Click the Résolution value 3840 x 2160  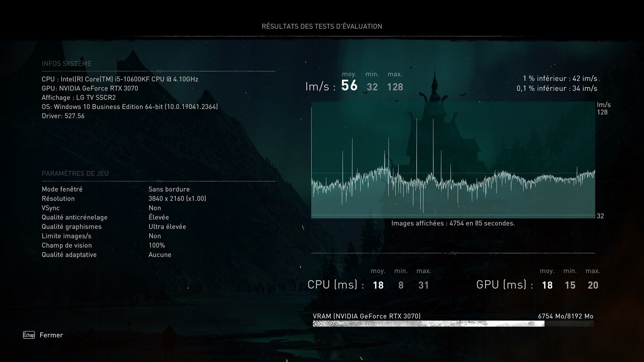click(177, 198)
